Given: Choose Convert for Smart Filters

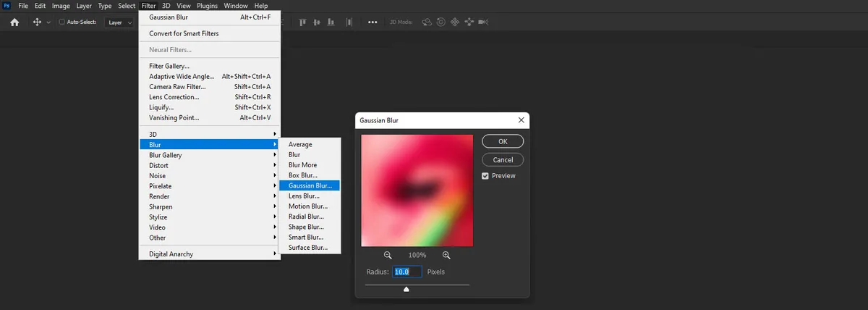Looking at the screenshot, I should [x=210, y=33].
